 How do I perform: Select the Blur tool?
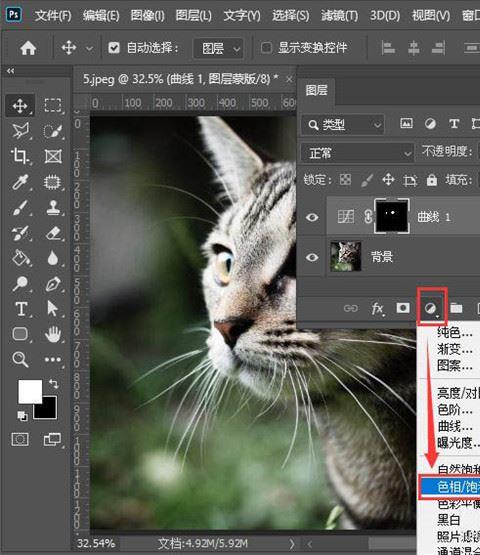53,258
